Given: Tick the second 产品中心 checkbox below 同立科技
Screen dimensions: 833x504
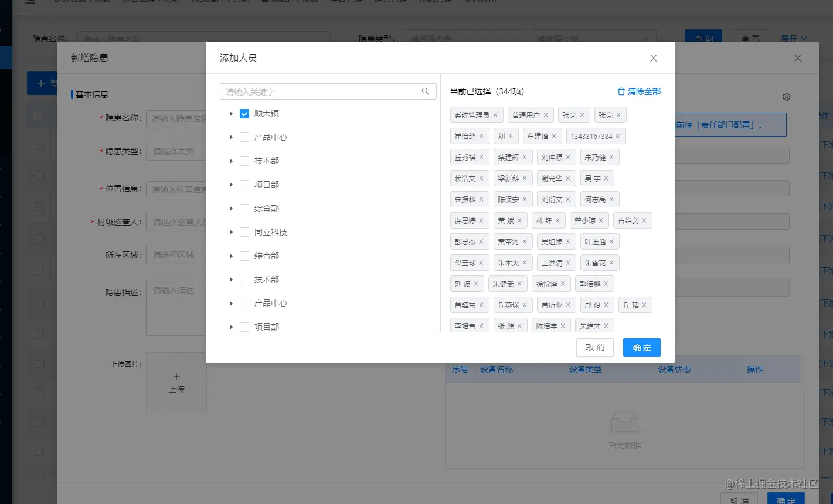Looking at the screenshot, I should [244, 303].
